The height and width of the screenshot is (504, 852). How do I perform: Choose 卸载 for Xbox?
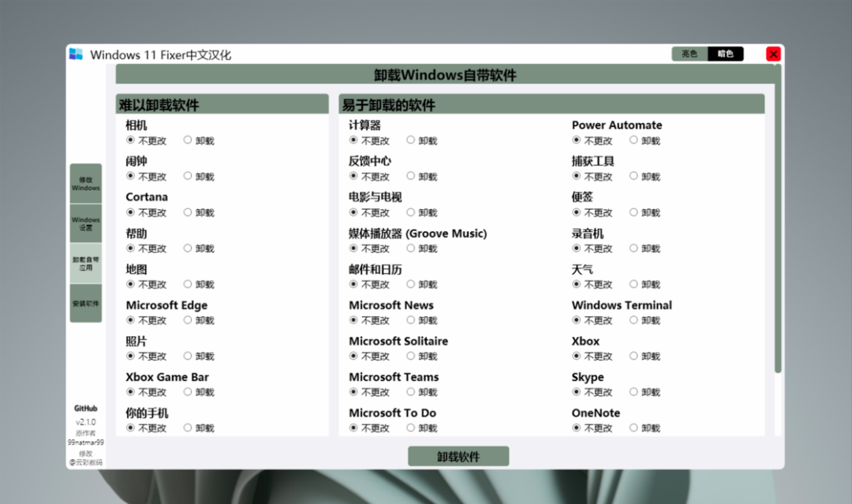pyautogui.click(x=634, y=356)
